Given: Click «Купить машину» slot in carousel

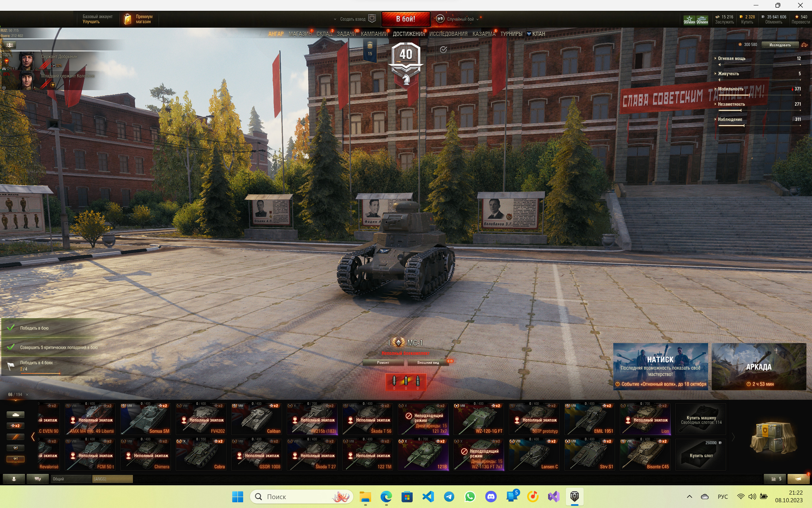Looking at the screenshot, I should click(x=701, y=419).
